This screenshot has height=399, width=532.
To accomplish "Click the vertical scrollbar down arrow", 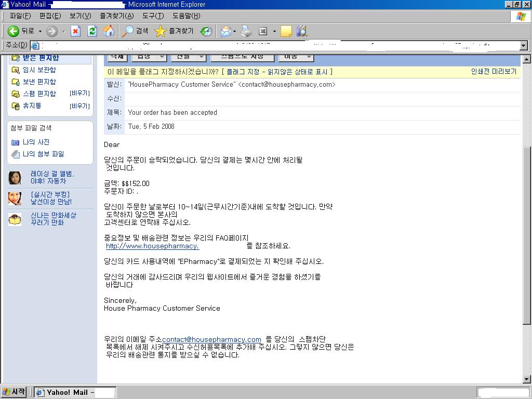I will click(527, 379).
